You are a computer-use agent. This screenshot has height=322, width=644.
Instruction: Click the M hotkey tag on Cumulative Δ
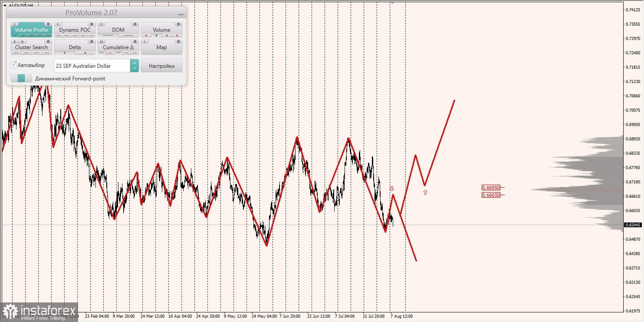tap(102, 42)
